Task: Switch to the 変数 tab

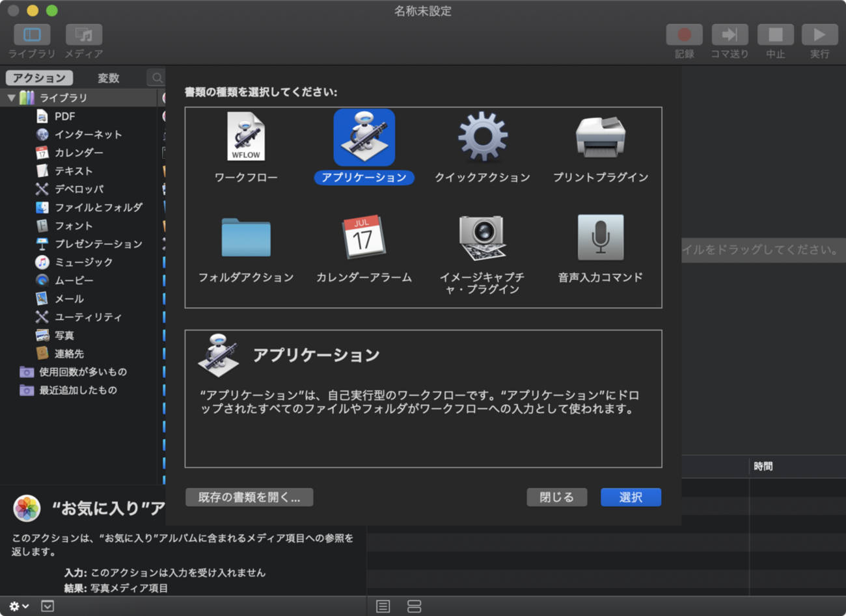Action: click(x=109, y=78)
